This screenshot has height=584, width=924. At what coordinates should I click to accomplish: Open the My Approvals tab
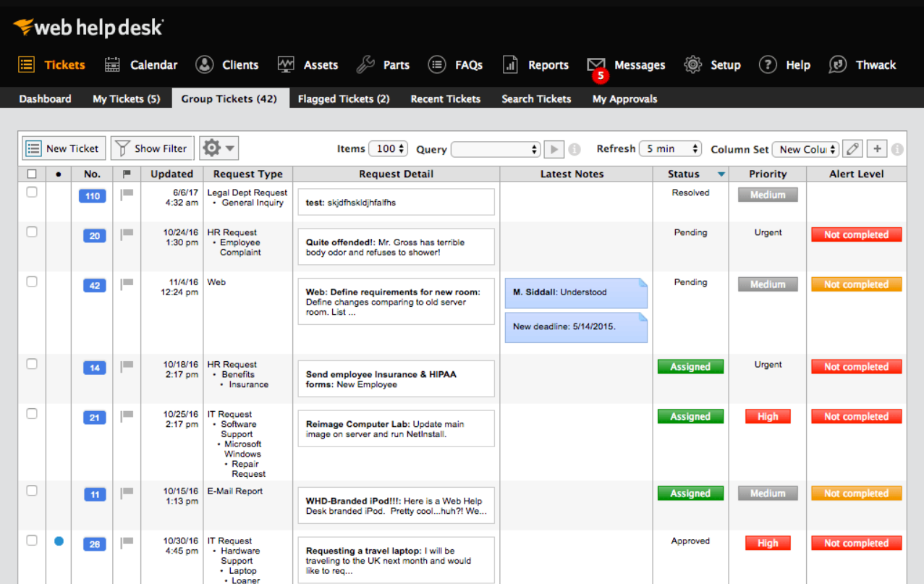tap(624, 98)
